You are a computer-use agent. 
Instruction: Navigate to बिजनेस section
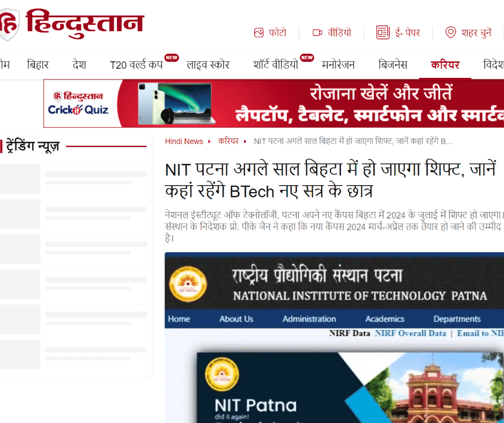point(392,65)
